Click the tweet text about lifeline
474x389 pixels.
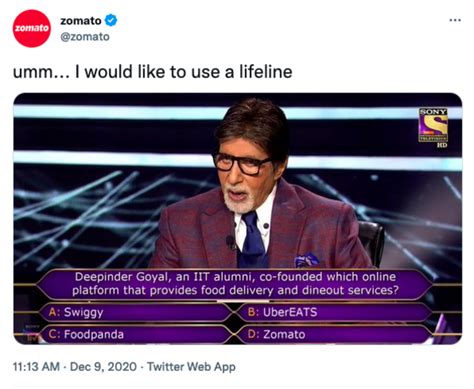(153, 72)
